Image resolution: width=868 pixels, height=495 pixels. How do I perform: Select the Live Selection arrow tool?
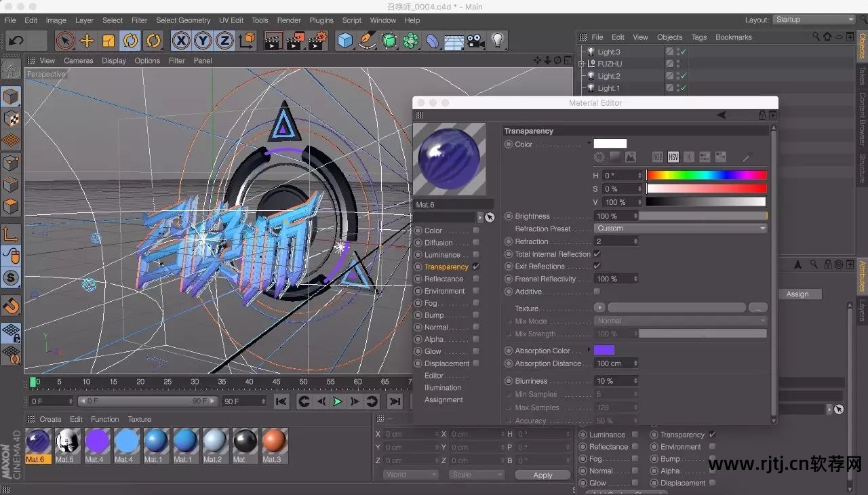[x=65, y=41]
